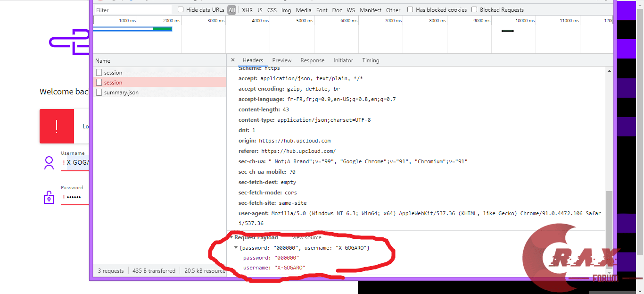Switch to the Preview tab
Screen dimensions: 644x294
click(x=281, y=60)
